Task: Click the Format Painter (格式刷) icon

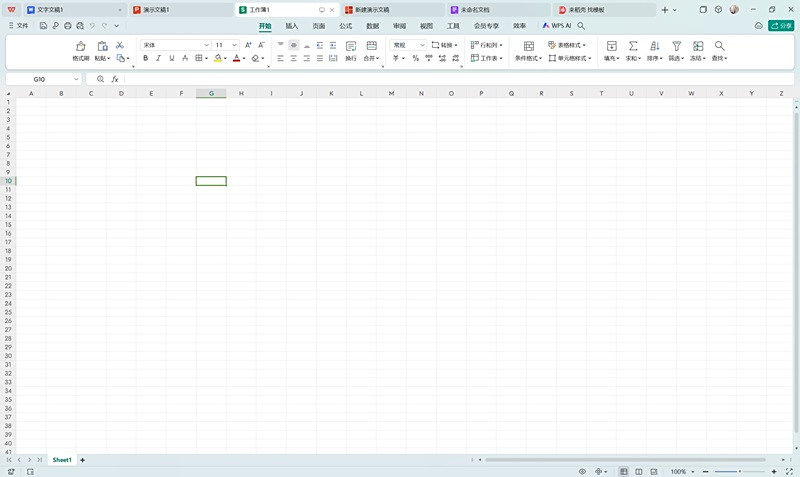Action: 81,47
